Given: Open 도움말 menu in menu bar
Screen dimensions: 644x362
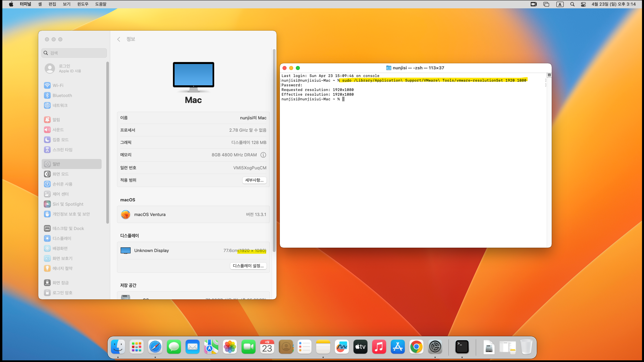Looking at the screenshot, I should click(x=101, y=4).
